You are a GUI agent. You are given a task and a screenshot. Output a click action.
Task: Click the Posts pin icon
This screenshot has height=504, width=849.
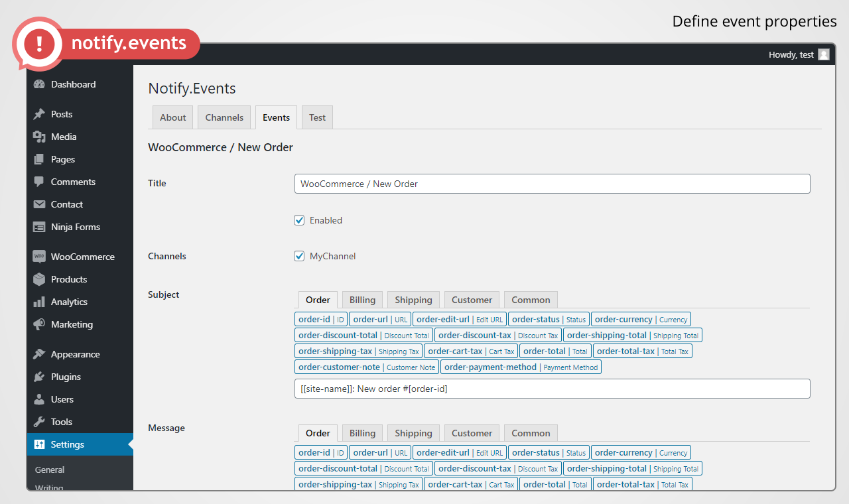click(39, 114)
